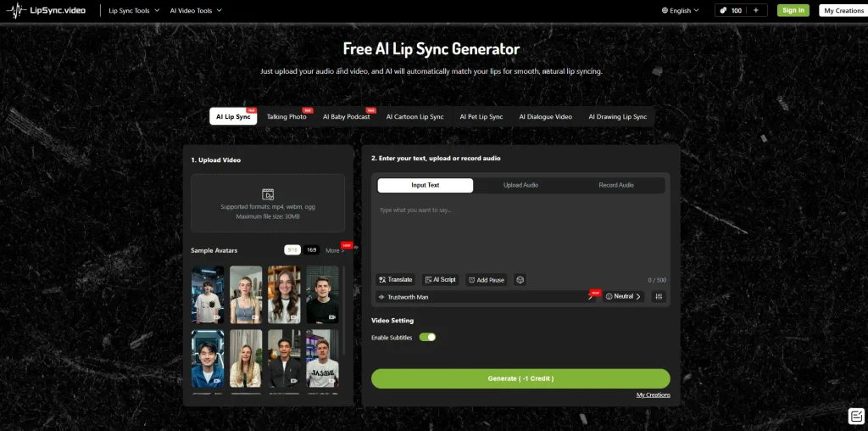Open the Neutral emotion selector
Screen dimensions: 868x431
(x=623, y=296)
